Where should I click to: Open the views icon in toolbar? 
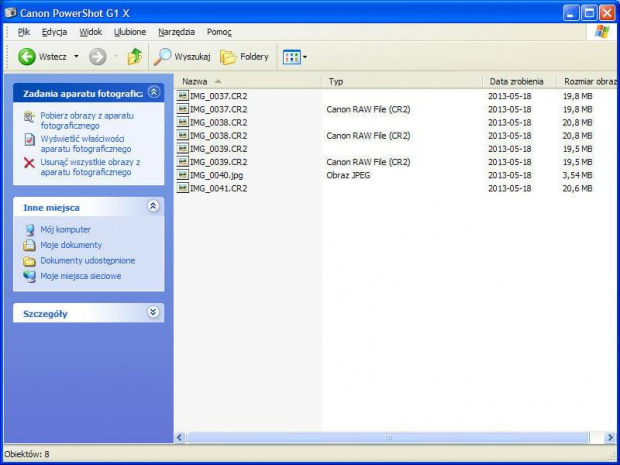(x=291, y=57)
